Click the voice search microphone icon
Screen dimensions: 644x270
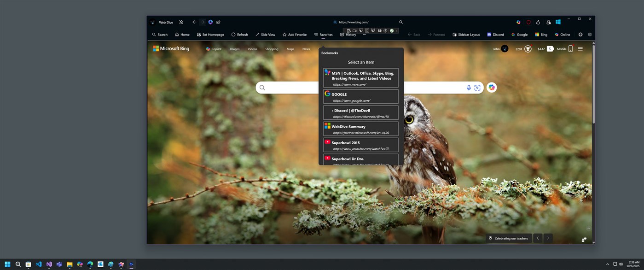tap(469, 88)
